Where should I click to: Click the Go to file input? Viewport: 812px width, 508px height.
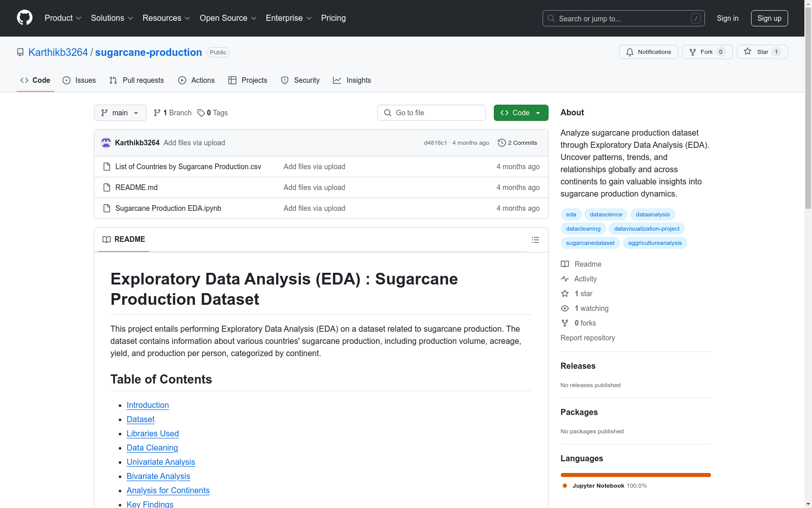(431, 113)
